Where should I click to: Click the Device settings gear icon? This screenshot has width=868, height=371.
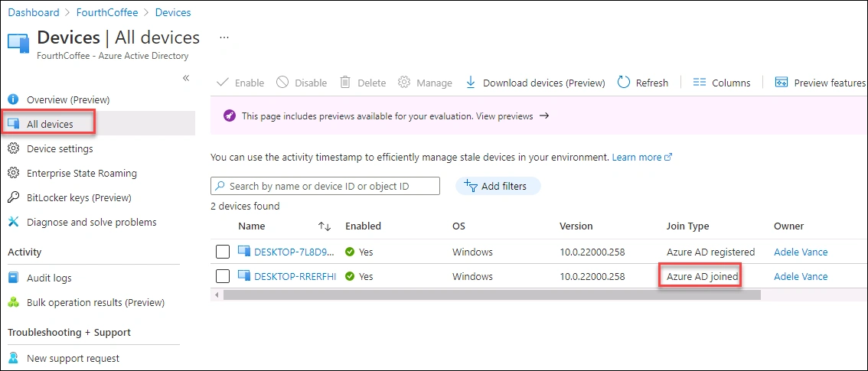click(14, 148)
